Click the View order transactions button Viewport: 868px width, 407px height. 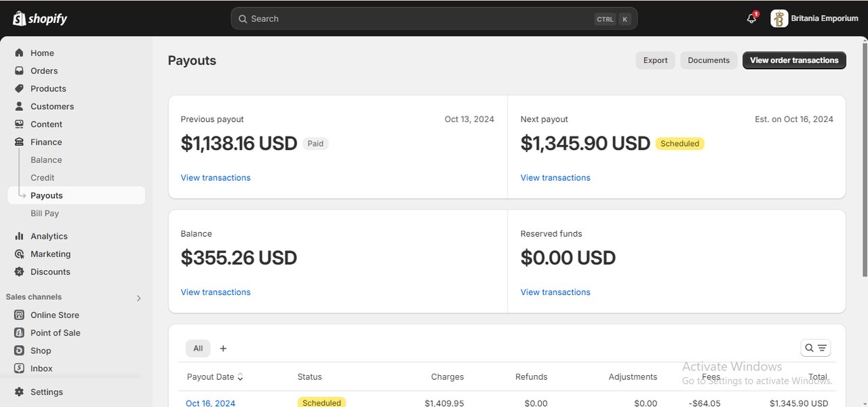794,60
